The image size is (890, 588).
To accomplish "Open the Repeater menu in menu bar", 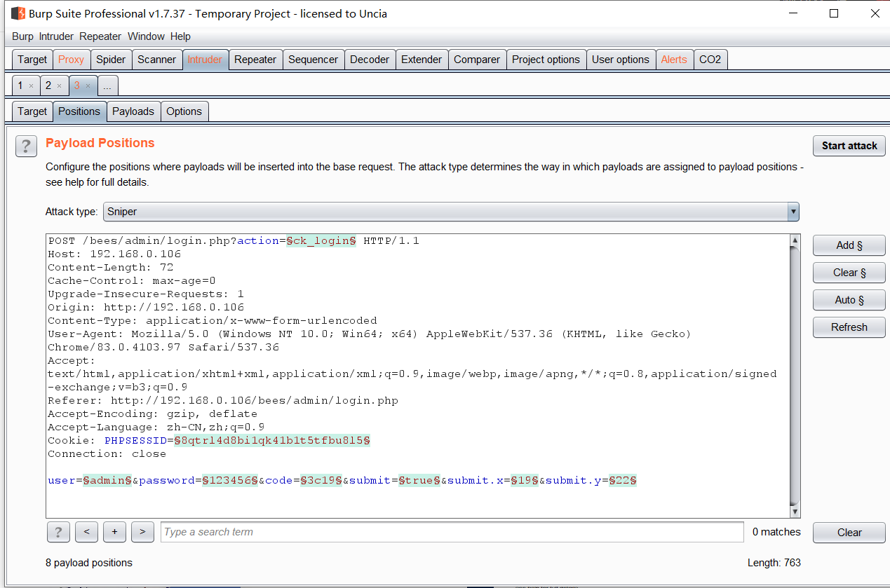I will 100,36.
